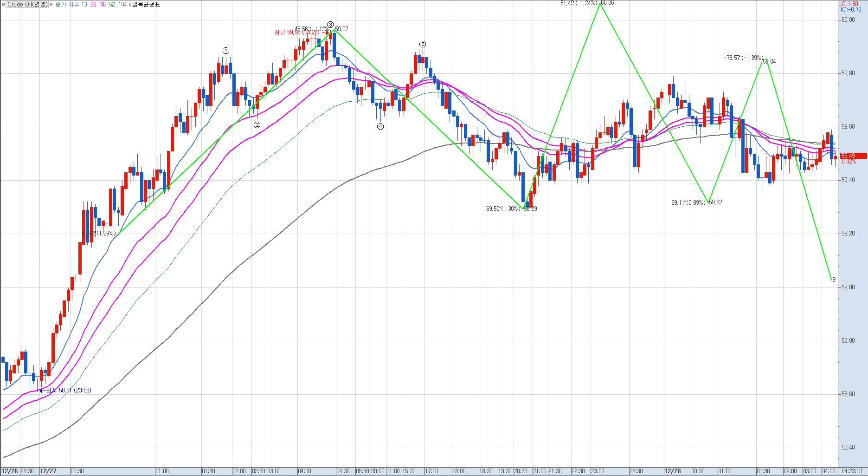Click the LC:1.50 value
Screen dimensions: 868x476
pyautogui.click(x=848, y=3)
